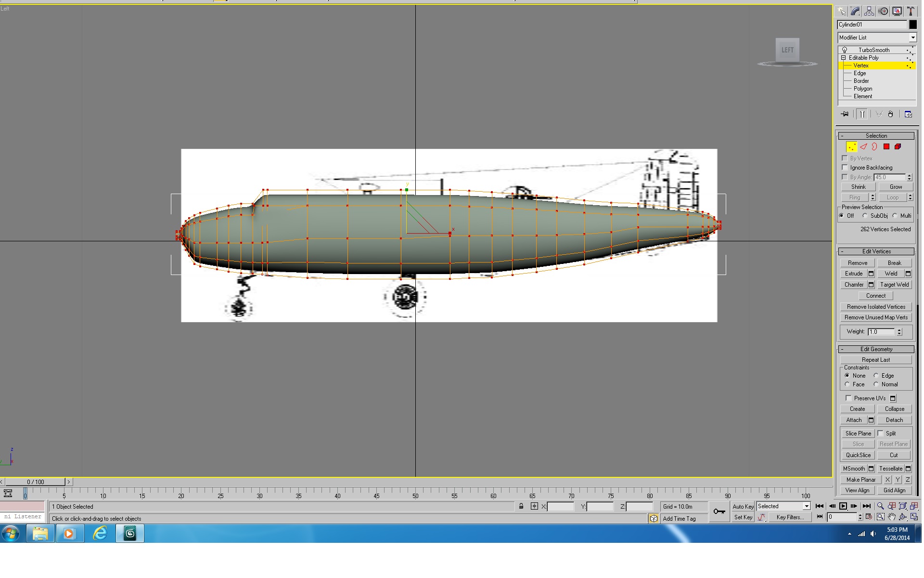Click the black object color swatch
The width and height of the screenshot is (924, 578).
click(x=912, y=25)
